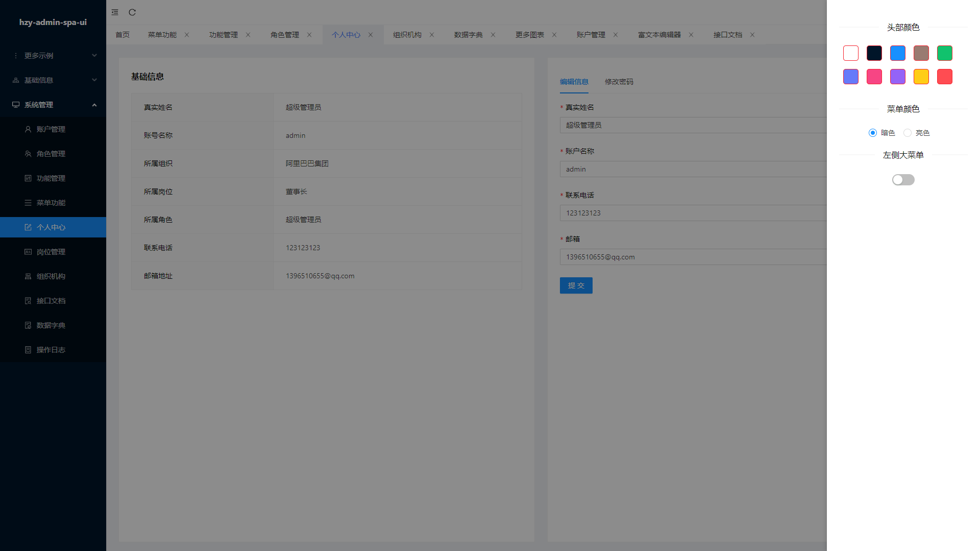The image size is (980, 551).
Task: Click the 账户管理 user icon in sidebar
Action: click(x=28, y=129)
